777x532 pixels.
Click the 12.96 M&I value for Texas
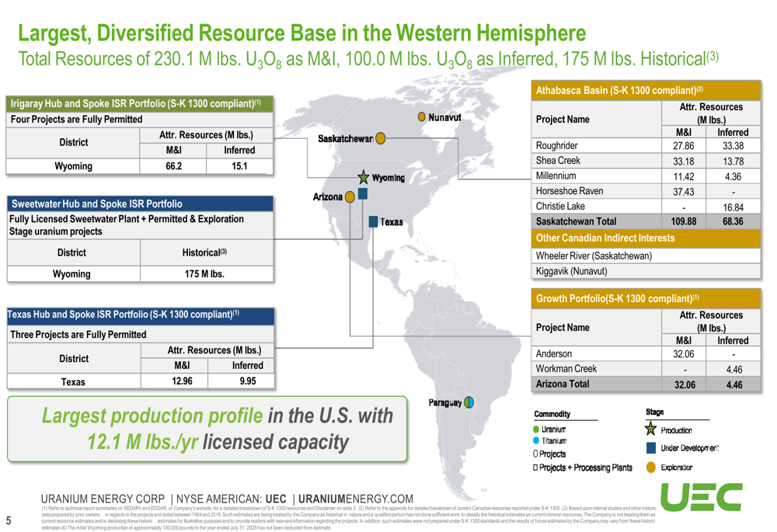(x=182, y=381)
